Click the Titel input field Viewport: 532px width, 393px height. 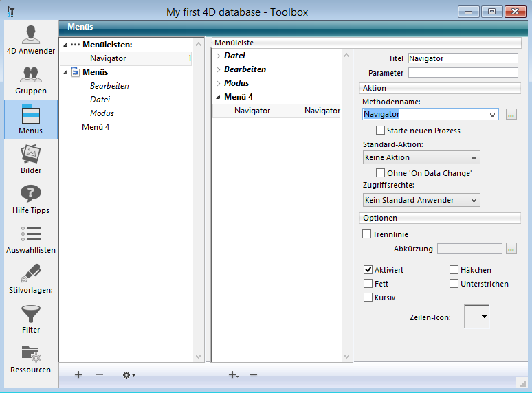point(463,58)
